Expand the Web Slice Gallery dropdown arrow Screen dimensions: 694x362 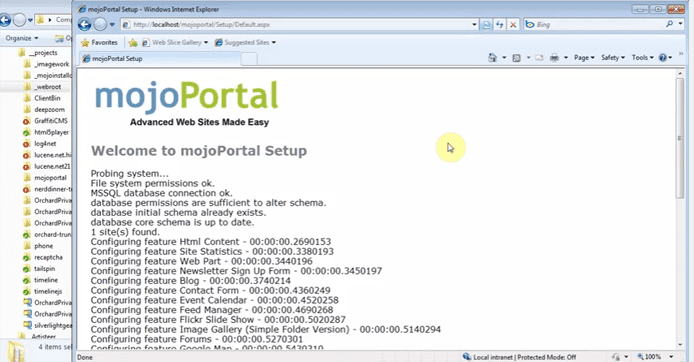coord(206,42)
